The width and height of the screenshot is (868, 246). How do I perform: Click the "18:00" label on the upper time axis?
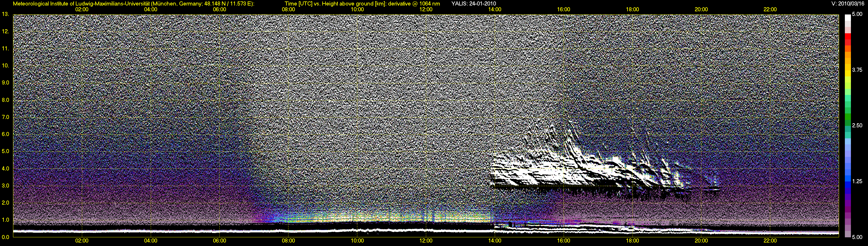tap(632, 10)
